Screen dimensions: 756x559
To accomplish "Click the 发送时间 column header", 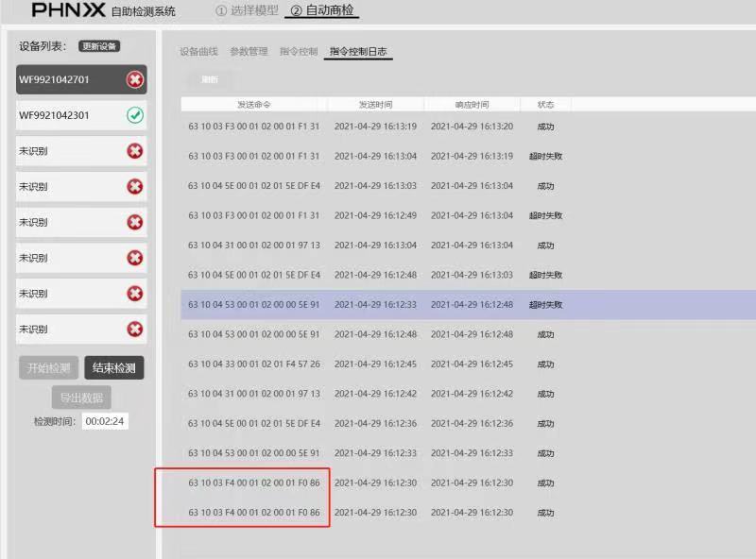I will (x=375, y=105).
